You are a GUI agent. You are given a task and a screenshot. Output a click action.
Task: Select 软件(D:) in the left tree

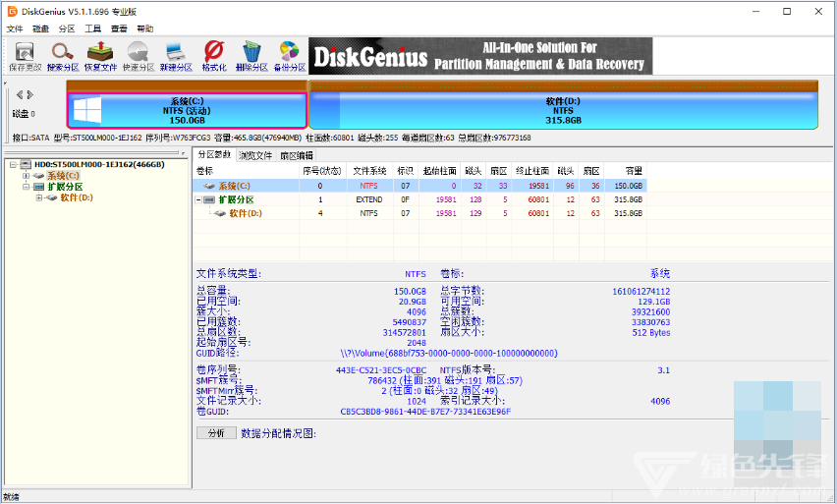click(77, 197)
